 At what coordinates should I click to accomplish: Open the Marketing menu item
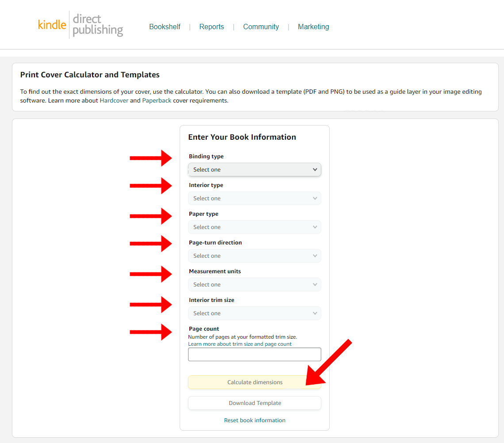(313, 27)
